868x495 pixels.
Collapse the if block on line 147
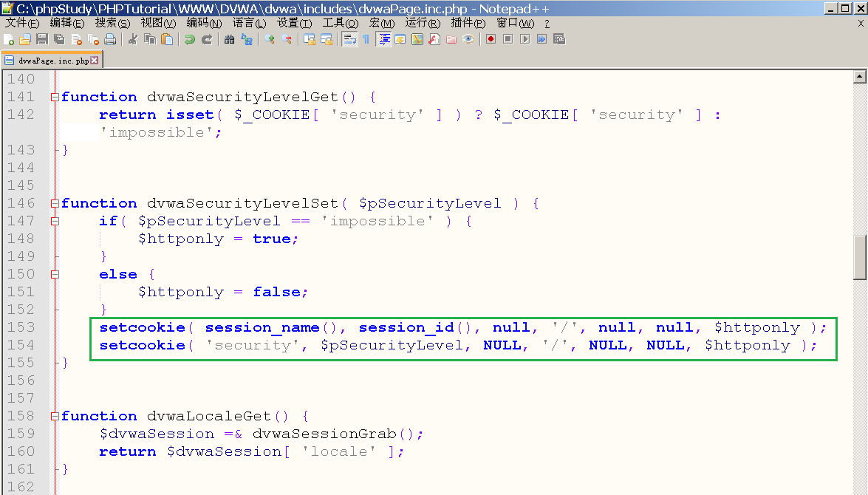54,221
